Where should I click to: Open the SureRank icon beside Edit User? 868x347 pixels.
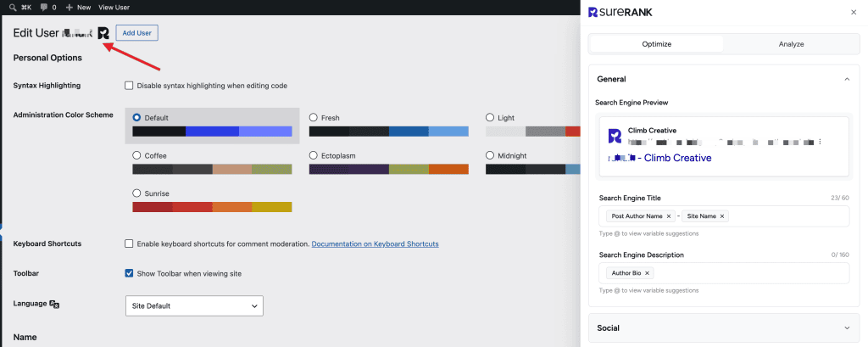[x=103, y=33]
